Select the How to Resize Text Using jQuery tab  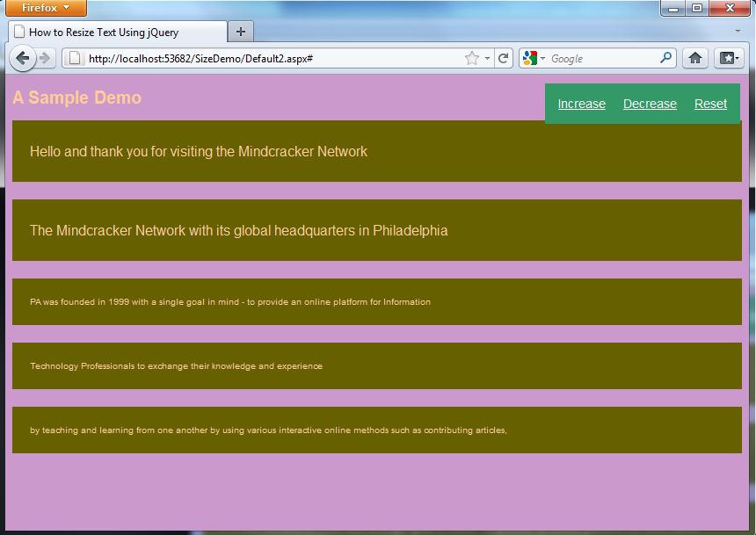[x=118, y=32]
